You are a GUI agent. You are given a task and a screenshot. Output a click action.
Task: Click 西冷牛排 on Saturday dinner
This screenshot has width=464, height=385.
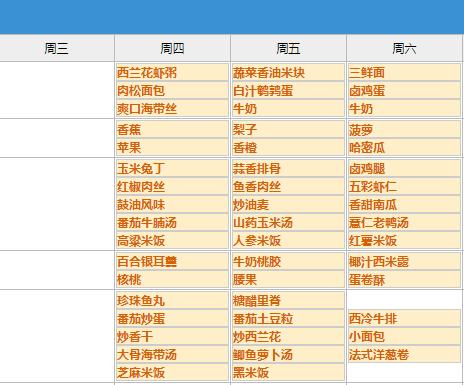(x=404, y=318)
